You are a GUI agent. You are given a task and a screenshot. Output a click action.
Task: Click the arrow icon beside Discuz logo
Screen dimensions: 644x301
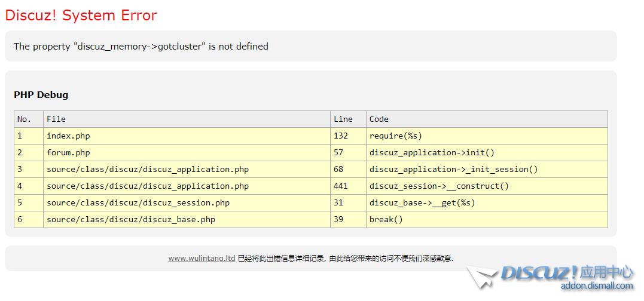(x=482, y=278)
